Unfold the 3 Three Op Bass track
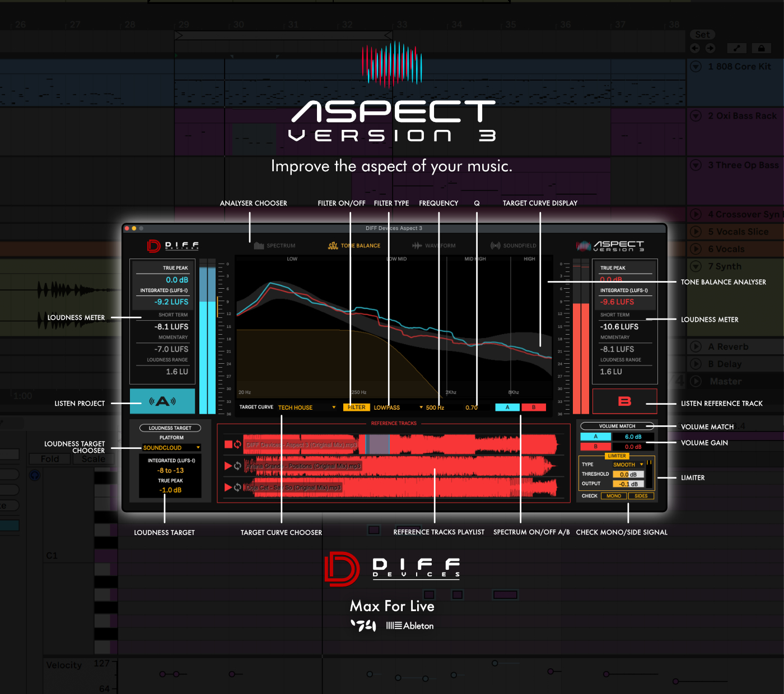The height and width of the screenshot is (694, 784). (x=696, y=165)
